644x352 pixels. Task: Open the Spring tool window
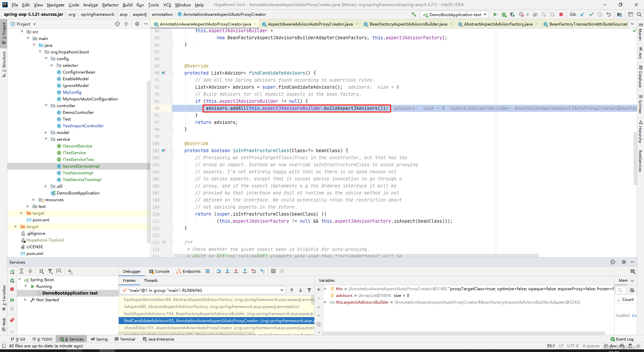click(99, 339)
